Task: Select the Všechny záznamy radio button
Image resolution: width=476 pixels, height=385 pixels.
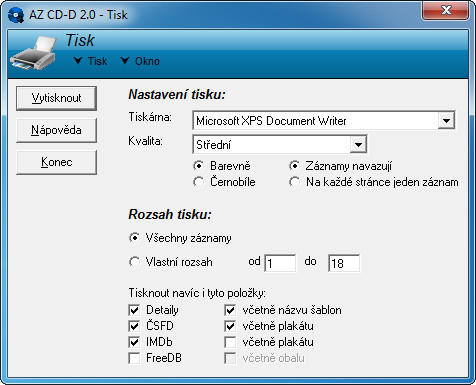Action: click(x=134, y=238)
